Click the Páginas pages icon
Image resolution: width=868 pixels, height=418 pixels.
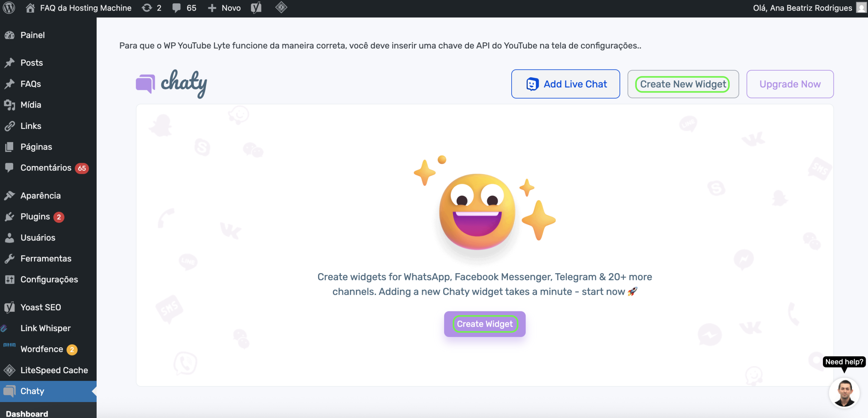click(x=9, y=147)
